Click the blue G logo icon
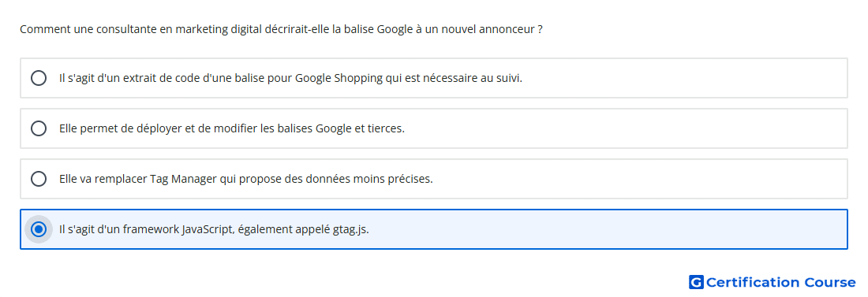The width and height of the screenshot is (868, 297). (x=696, y=282)
